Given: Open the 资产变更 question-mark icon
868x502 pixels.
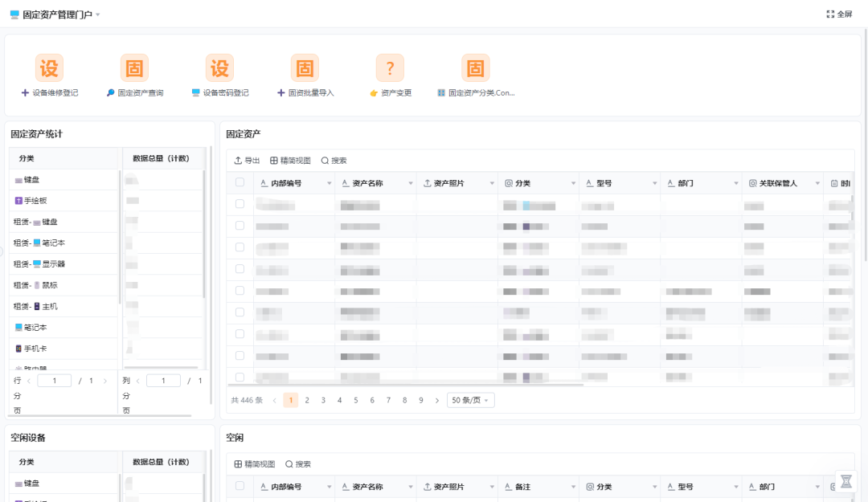Looking at the screenshot, I should [x=390, y=68].
